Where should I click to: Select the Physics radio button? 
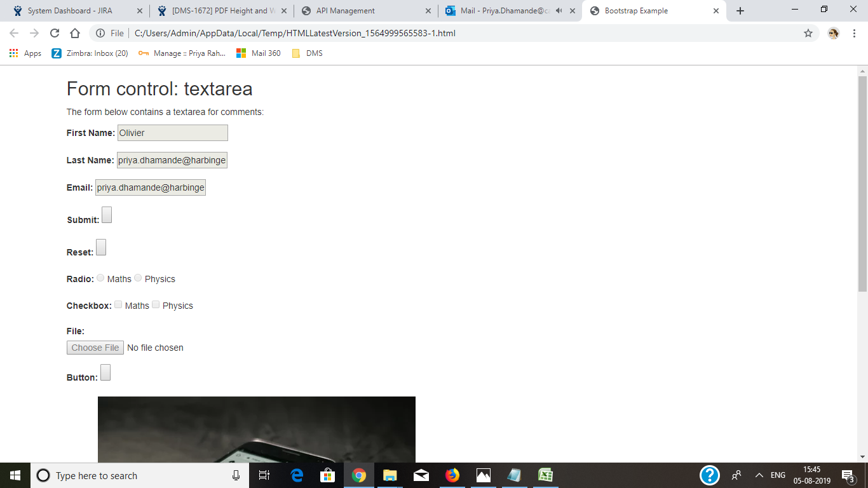138,278
